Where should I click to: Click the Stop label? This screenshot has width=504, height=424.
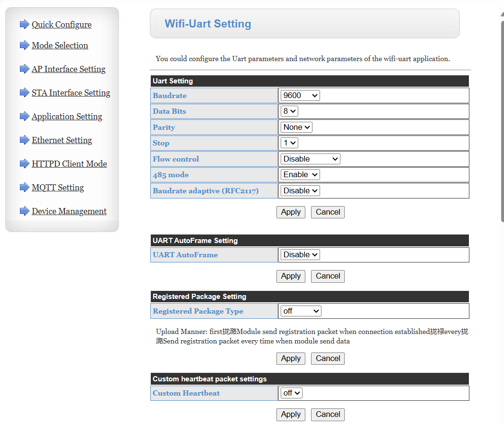click(x=161, y=143)
